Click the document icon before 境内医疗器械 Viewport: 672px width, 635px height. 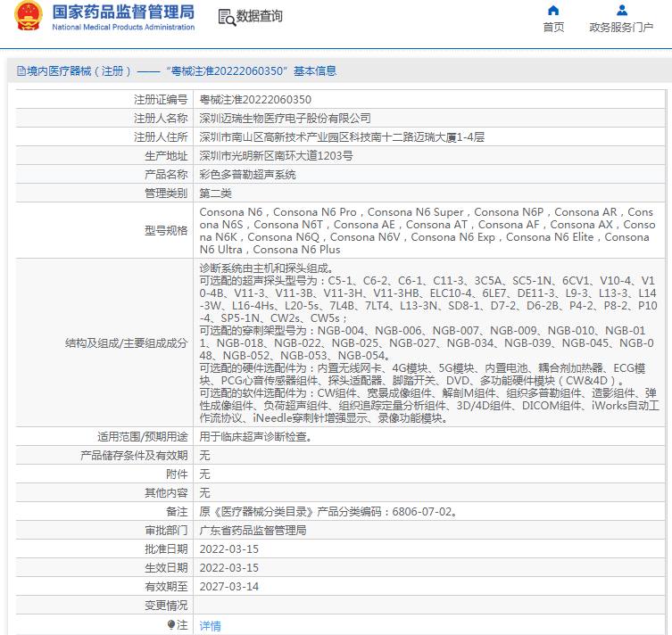coord(21,70)
